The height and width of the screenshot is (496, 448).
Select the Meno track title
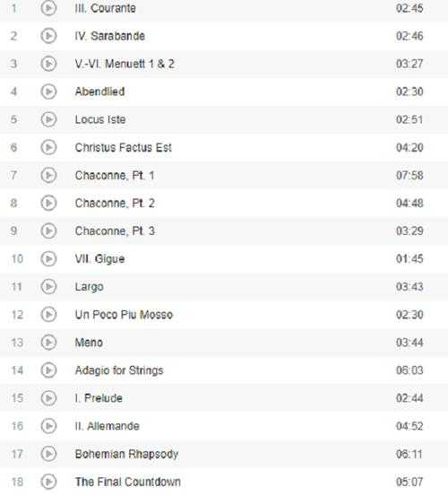89,343
